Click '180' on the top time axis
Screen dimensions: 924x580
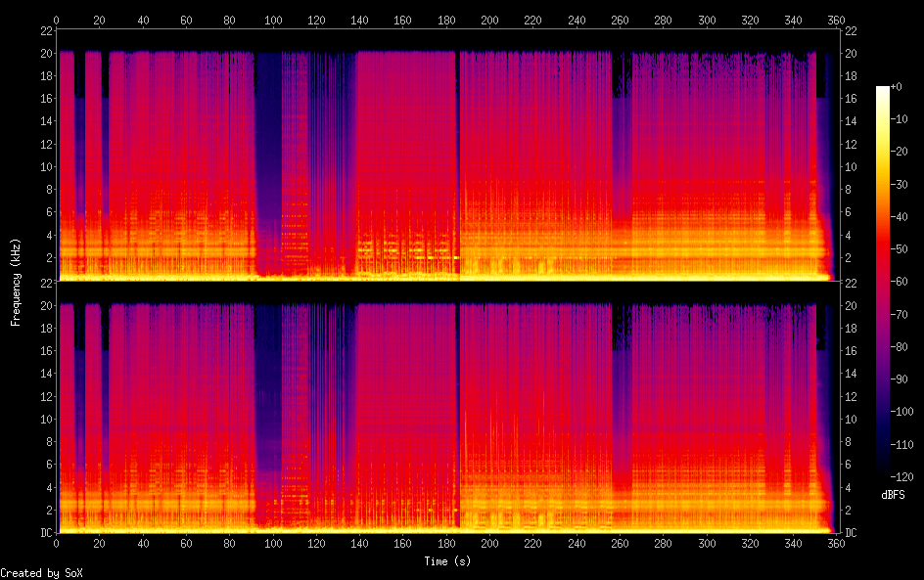[446, 20]
